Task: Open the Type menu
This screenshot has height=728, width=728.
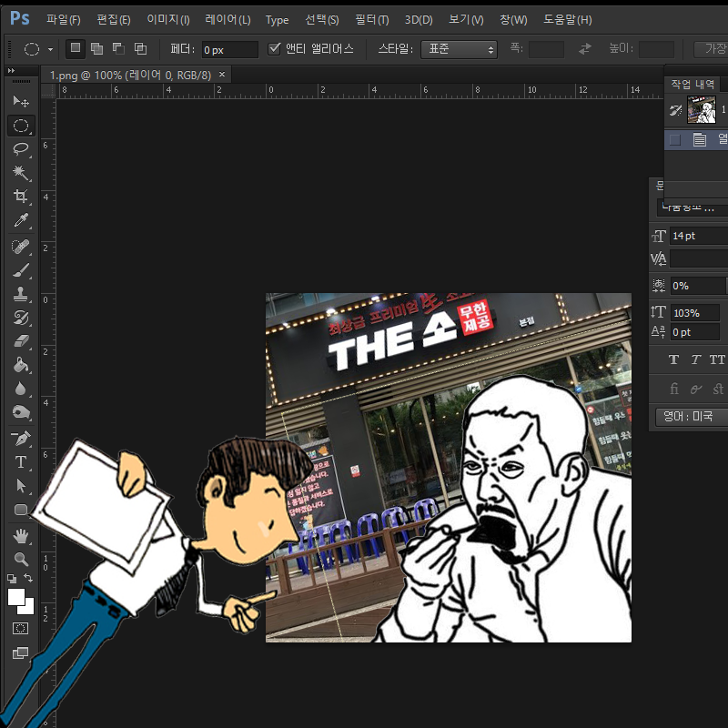Action: click(278, 20)
